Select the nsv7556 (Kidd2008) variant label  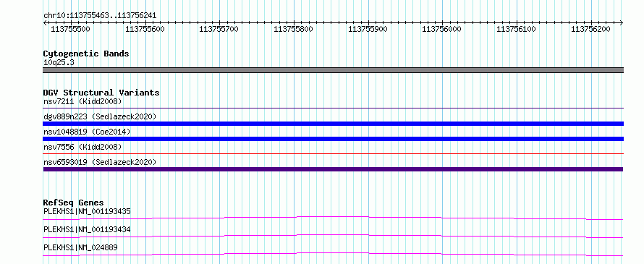(82, 147)
